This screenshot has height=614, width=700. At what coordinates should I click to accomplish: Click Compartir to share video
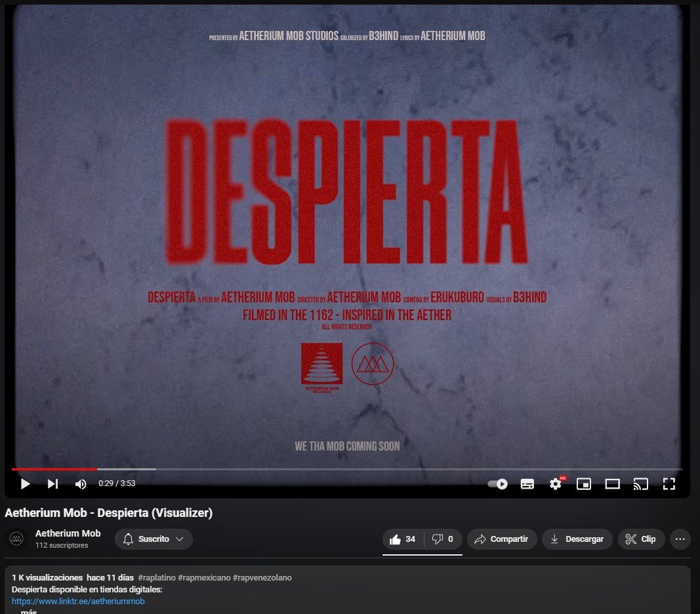point(502,539)
